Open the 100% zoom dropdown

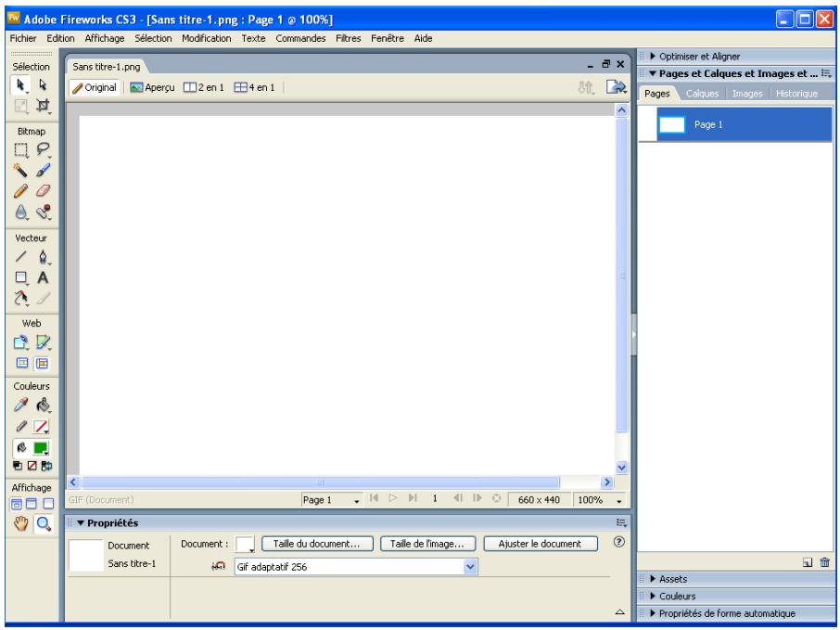pos(600,500)
